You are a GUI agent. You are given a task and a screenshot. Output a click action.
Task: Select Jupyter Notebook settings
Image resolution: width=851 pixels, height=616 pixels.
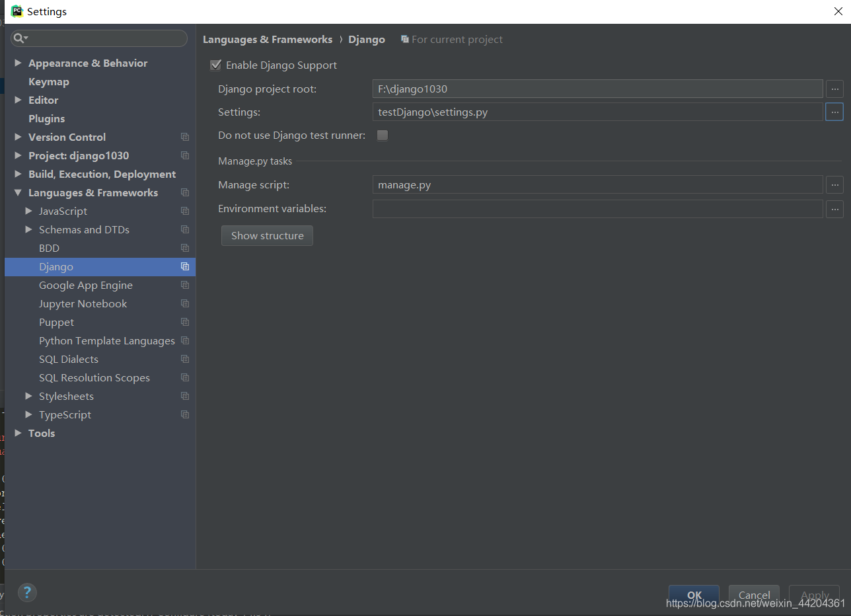click(x=83, y=303)
